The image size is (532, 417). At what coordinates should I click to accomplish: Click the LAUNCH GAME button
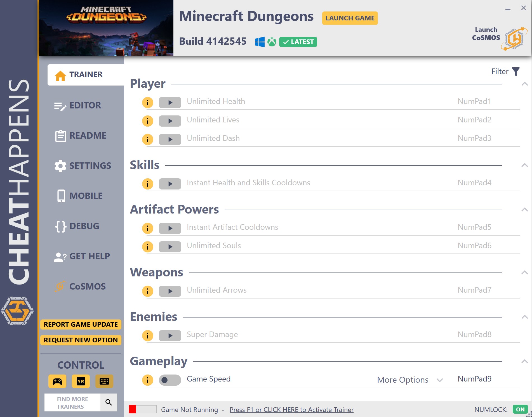coord(350,18)
